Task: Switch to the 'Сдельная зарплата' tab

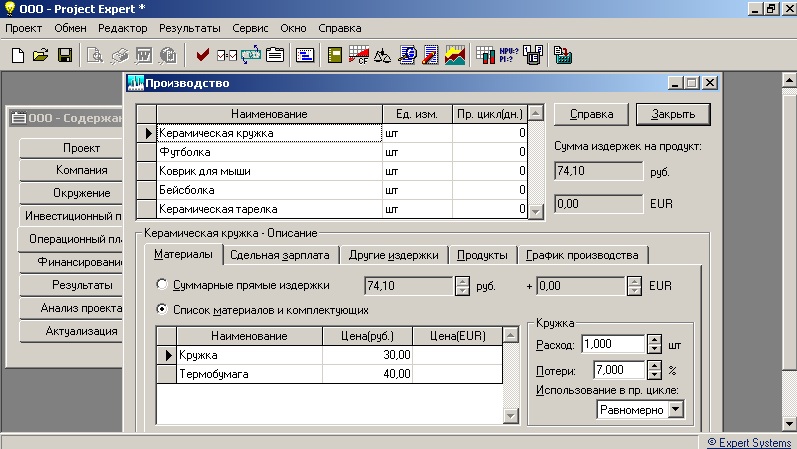Action: click(x=279, y=255)
